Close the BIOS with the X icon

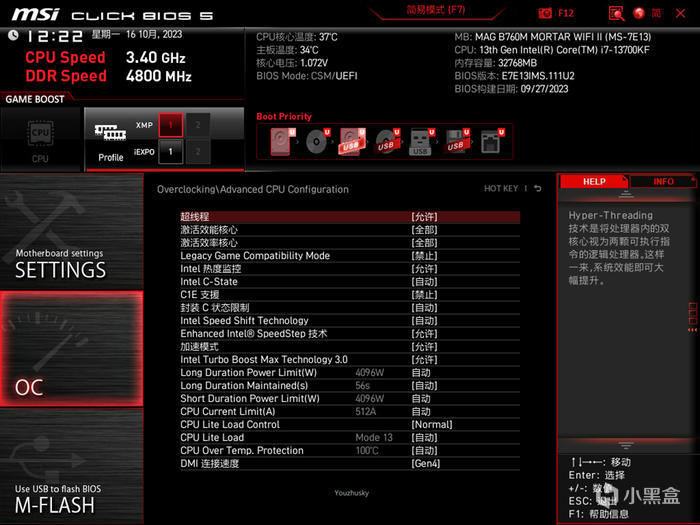click(x=680, y=13)
